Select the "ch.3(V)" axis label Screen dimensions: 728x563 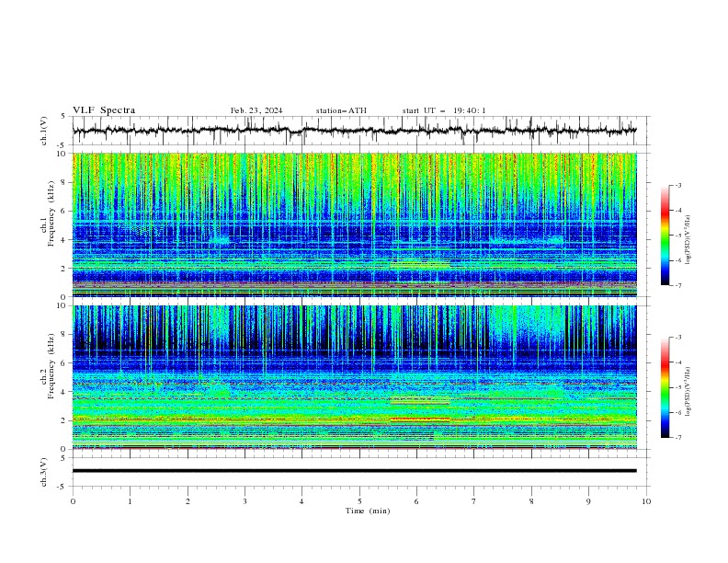pyautogui.click(x=44, y=472)
